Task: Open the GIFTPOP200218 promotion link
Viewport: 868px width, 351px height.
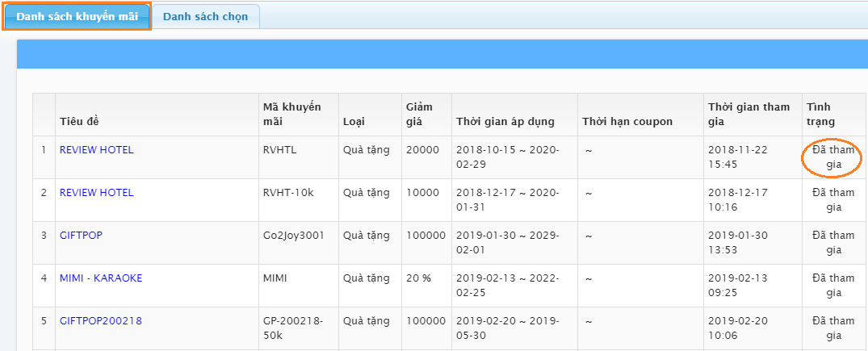Action: [x=101, y=320]
